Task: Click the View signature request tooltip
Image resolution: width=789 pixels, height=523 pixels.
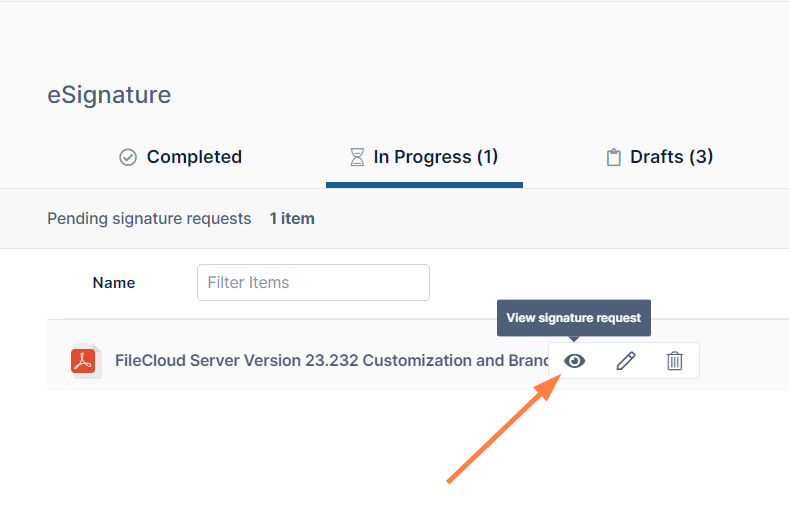Action: coord(574,318)
